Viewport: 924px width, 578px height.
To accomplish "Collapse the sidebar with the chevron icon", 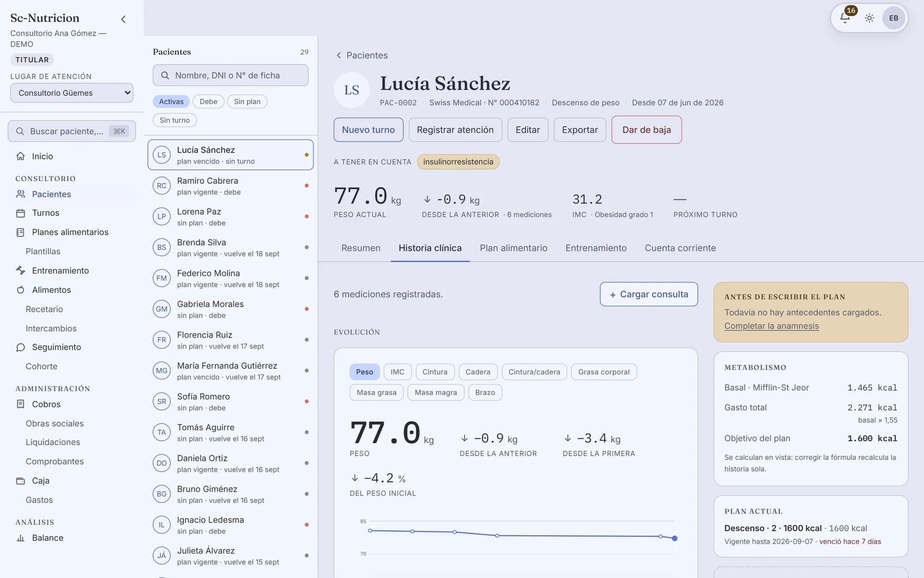I will [123, 19].
